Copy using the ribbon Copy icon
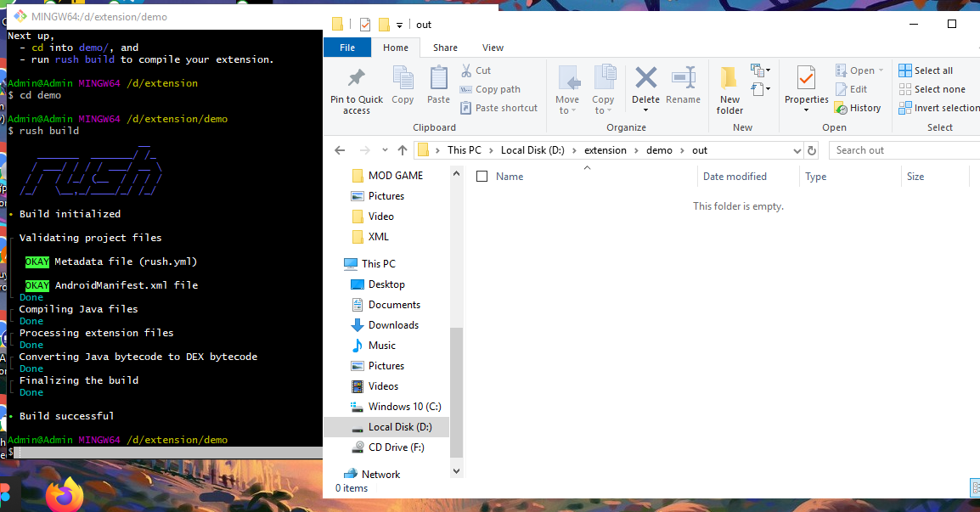980x512 pixels. [403, 85]
